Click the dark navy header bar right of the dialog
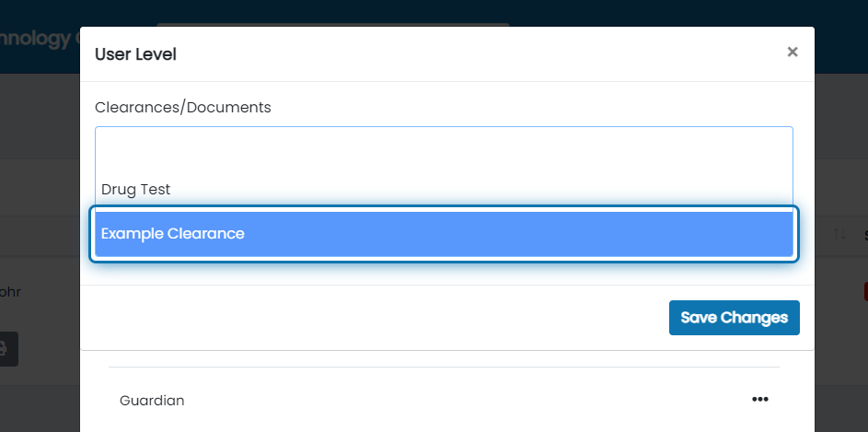 point(841,37)
